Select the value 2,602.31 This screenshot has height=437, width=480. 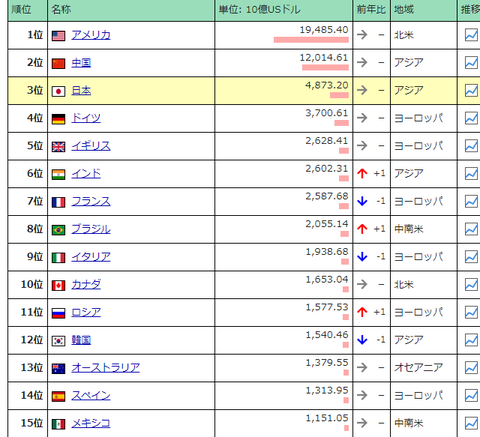[x=327, y=169]
